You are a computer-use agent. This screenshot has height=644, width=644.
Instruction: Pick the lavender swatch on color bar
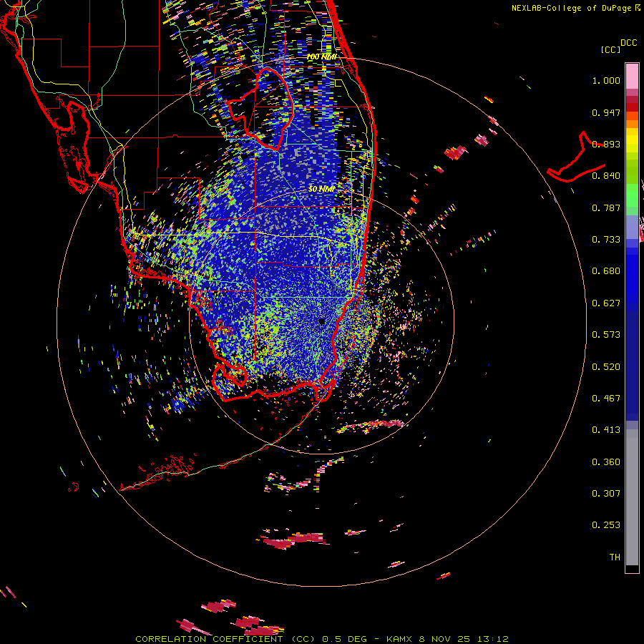click(x=632, y=228)
